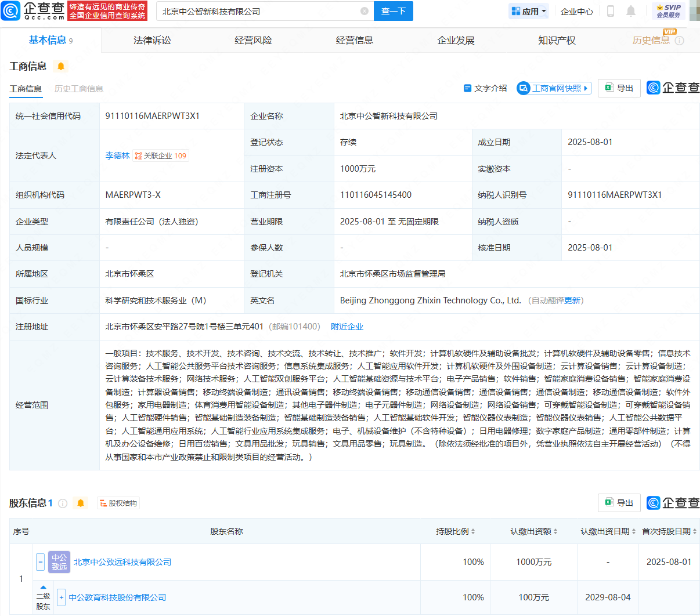Click the bell reminder next to 工商信息 heading
This screenshot has width=700, height=616.
click(60, 66)
